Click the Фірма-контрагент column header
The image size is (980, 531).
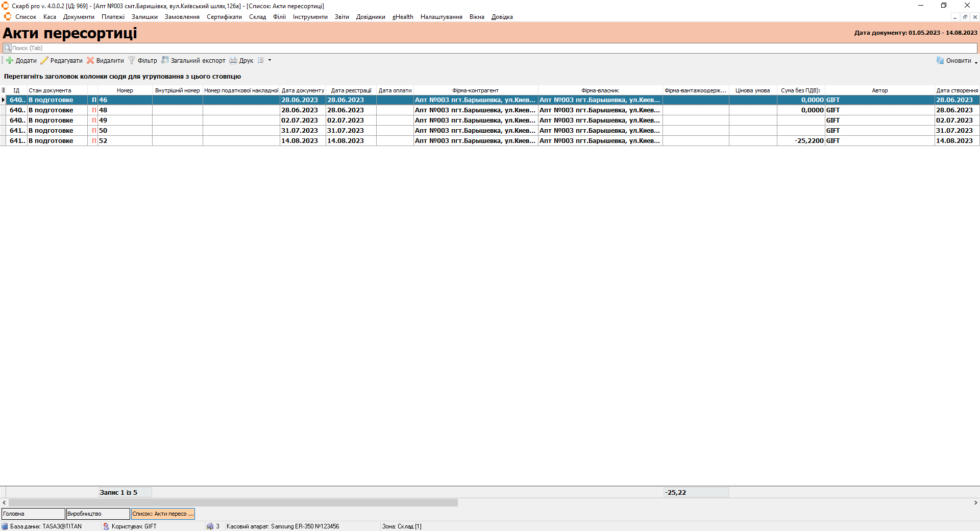point(475,90)
